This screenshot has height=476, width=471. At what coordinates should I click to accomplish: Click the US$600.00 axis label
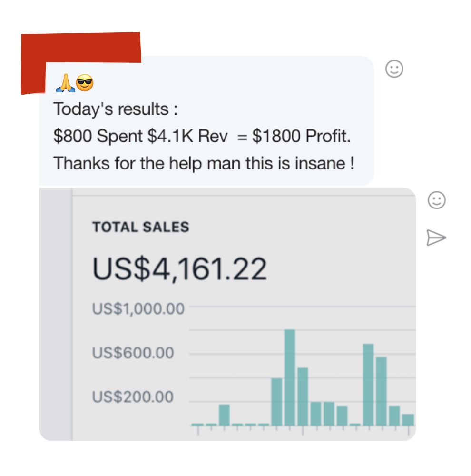click(x=133, y=353)
